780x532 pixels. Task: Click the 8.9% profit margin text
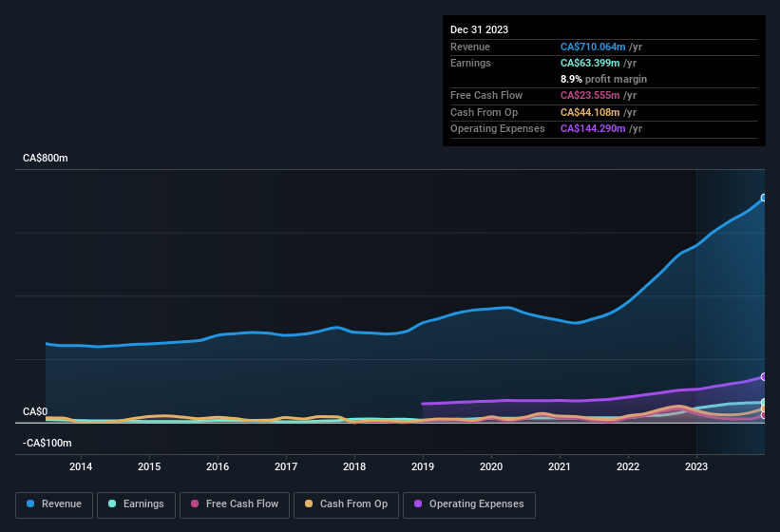click(x=603, y=79)
